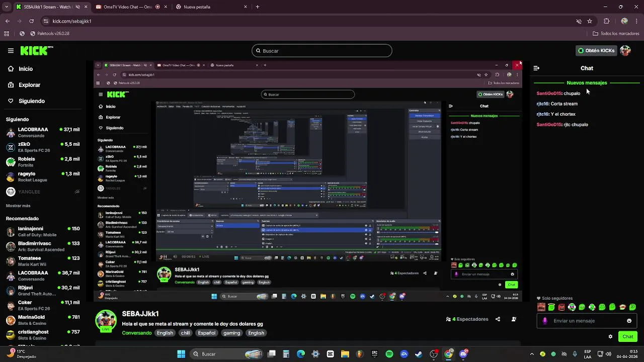The width and height of the screenshot is (644, 362).
Task: Open MarinaGold Slots & Casino channel
Action: pyautogui.click(x=43, y=320)
